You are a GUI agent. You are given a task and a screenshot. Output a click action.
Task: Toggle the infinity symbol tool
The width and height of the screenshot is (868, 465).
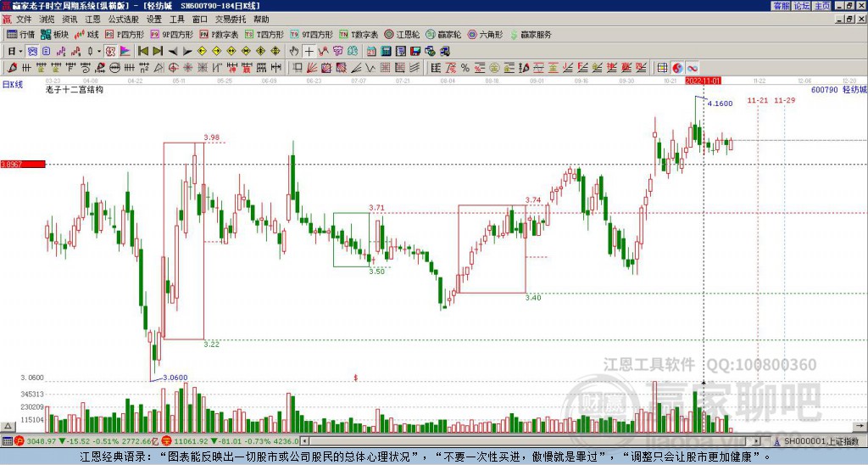point(692,68)
